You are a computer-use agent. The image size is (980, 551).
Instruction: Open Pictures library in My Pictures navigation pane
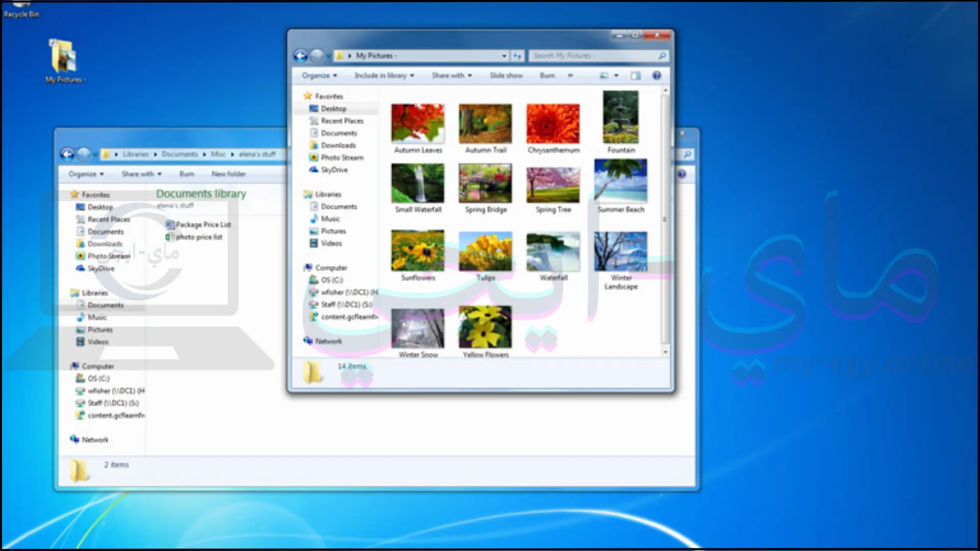click(328, 231)
